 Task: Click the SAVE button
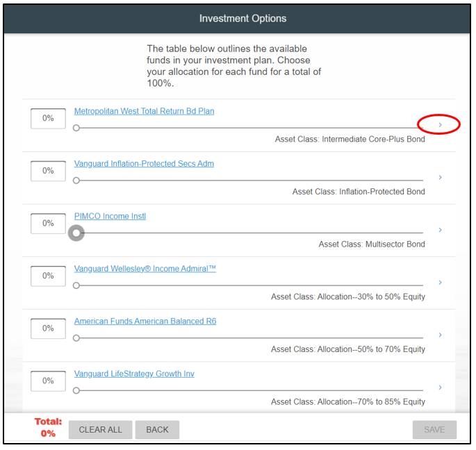(434, 430)
